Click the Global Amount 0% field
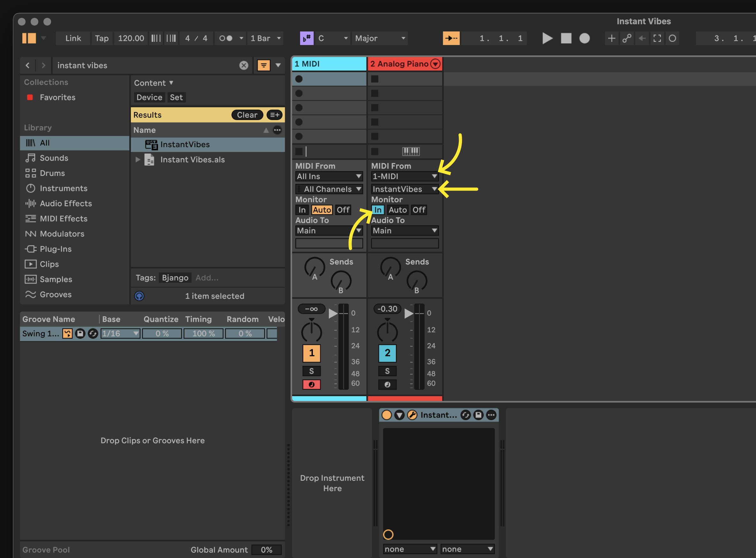 pyautogui.click(x=267, y=550)
